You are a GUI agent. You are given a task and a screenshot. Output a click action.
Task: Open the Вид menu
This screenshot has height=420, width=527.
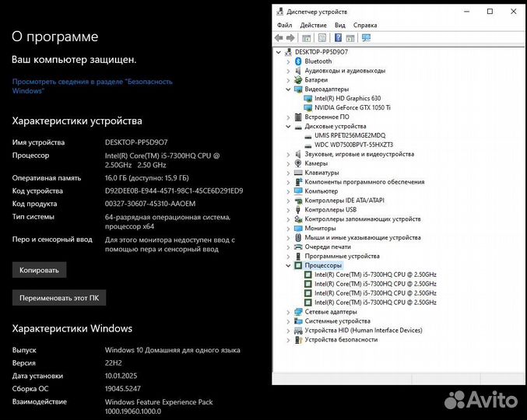point(340,25)
